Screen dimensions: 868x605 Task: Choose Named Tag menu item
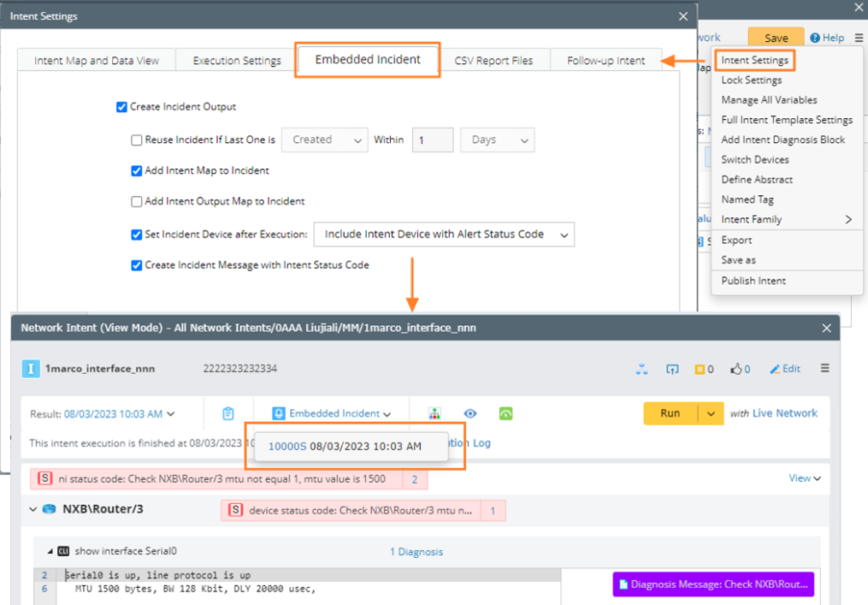[747, 199]
